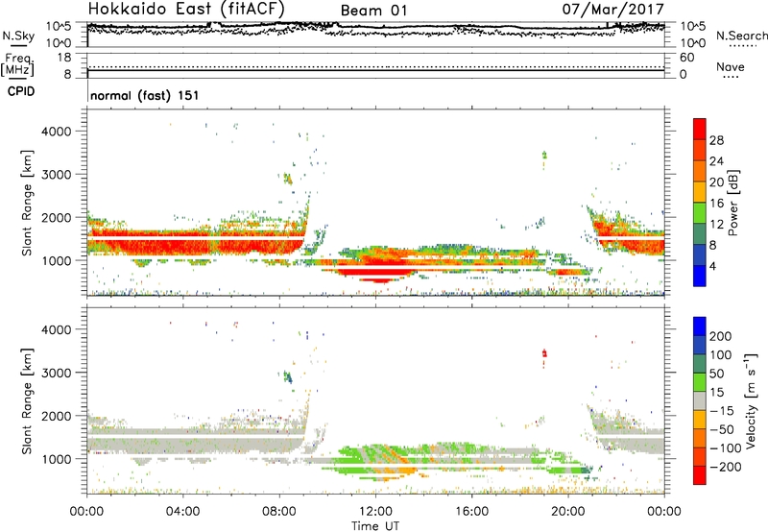The image size is (768, 532).
Task: Select the top red segment of the power color bar
Action: tap(700, 129)
